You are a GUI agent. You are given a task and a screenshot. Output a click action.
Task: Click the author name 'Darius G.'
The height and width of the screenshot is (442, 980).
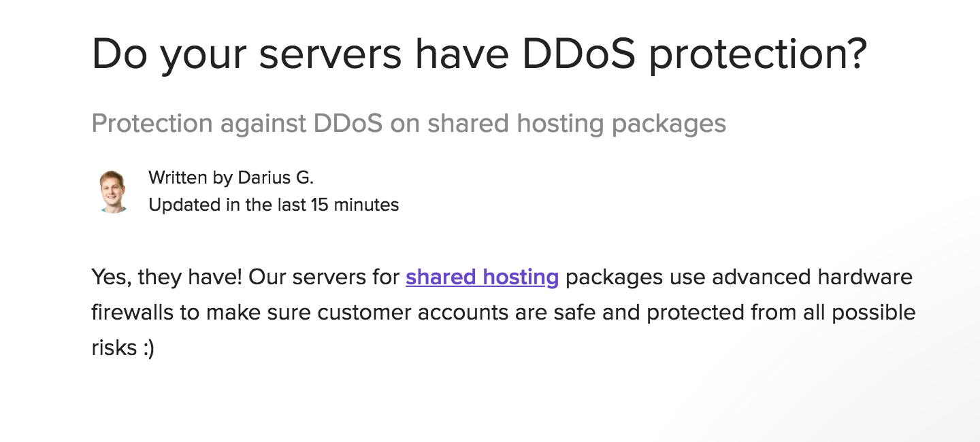(276, 178)
